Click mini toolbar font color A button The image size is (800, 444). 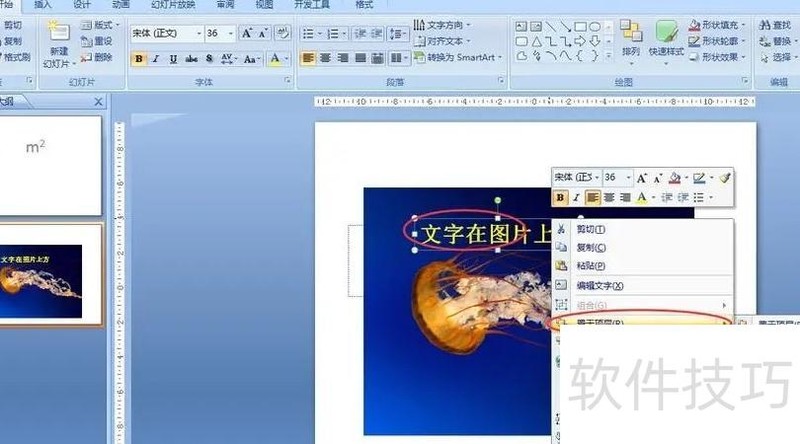(x=641, y=198)
